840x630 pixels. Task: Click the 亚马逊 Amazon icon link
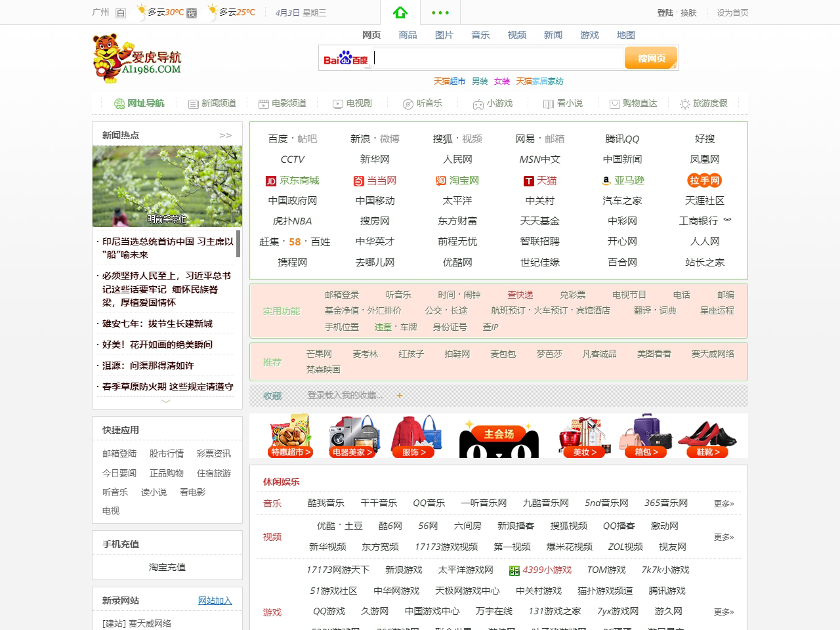606,180
